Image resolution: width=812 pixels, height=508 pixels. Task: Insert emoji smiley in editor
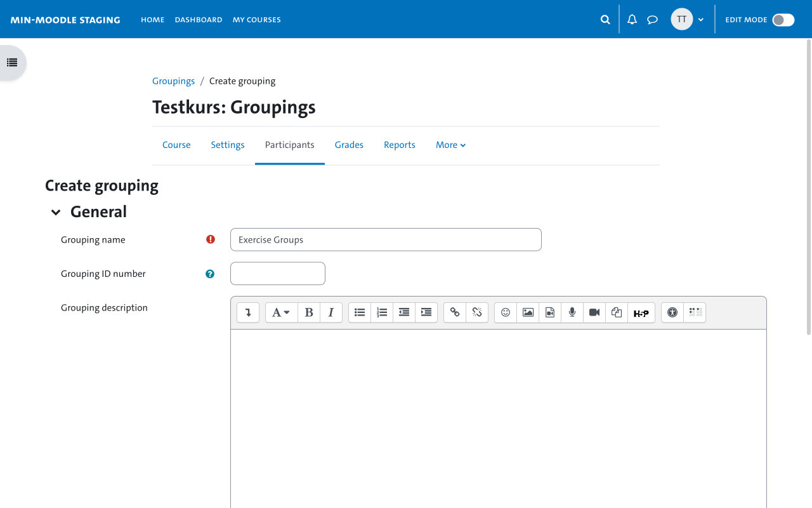(506, 312)
